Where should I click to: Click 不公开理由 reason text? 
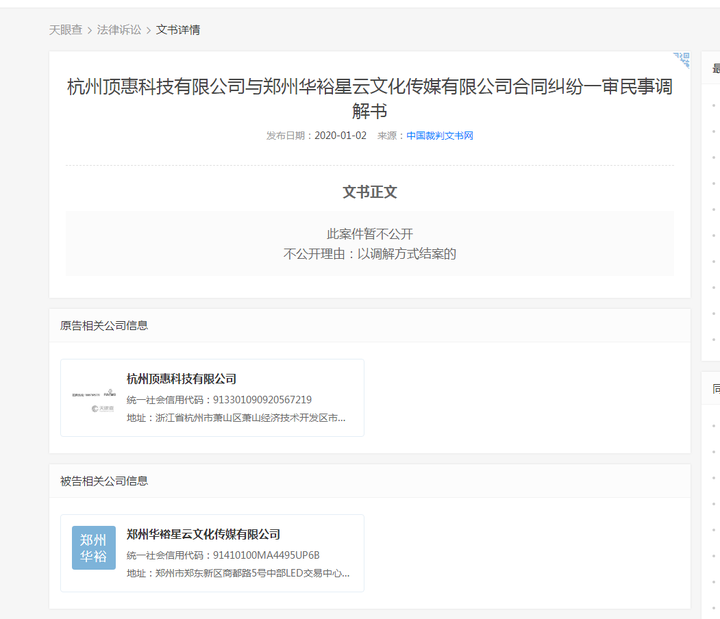370,254
